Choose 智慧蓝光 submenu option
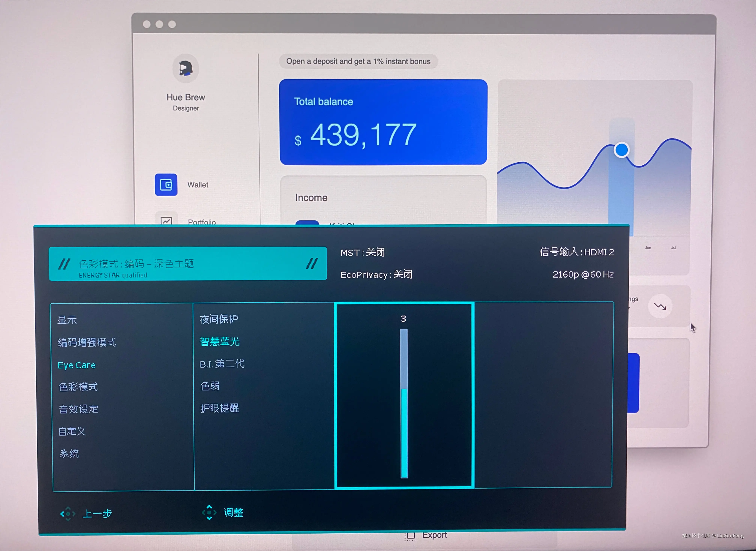756x551 pixels. 219,342
